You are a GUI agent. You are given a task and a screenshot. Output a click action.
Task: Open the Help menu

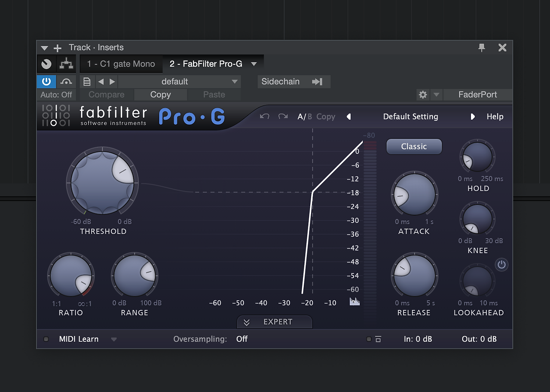coord(495,116)
